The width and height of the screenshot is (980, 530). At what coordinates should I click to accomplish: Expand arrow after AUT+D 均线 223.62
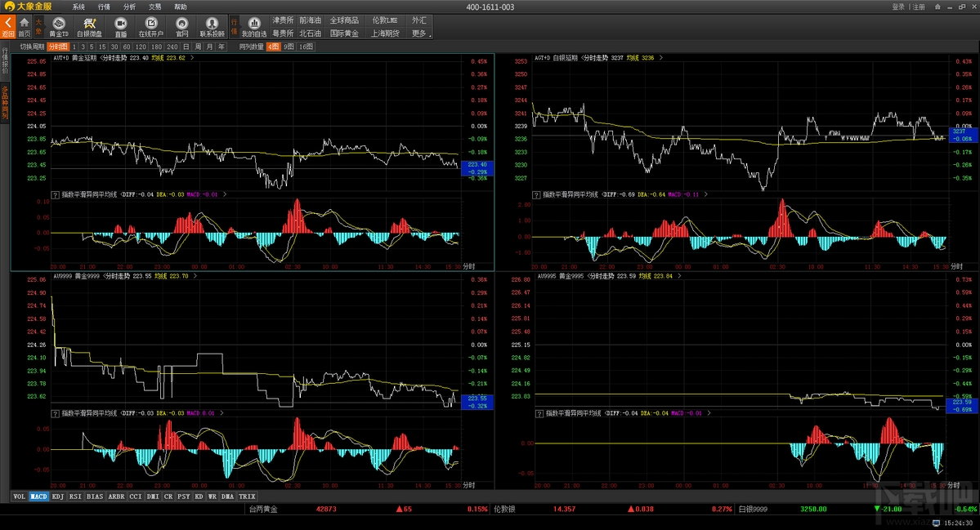coord(192,58)
